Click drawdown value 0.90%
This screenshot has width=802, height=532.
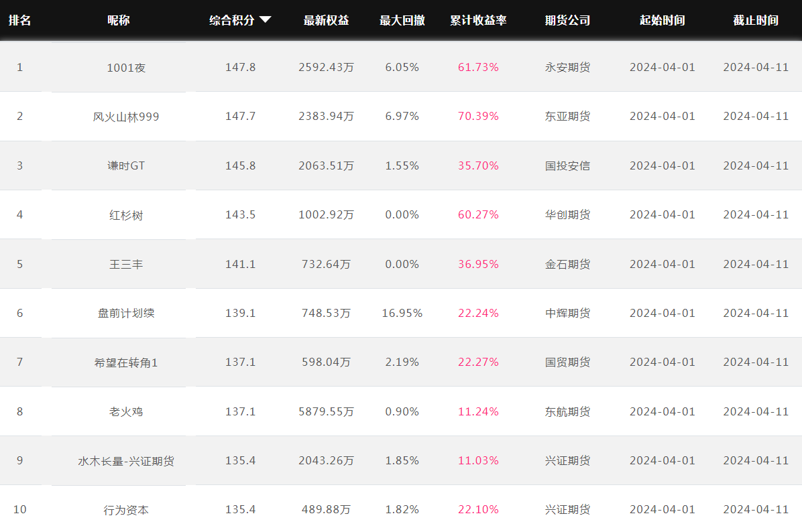[402, 411]
